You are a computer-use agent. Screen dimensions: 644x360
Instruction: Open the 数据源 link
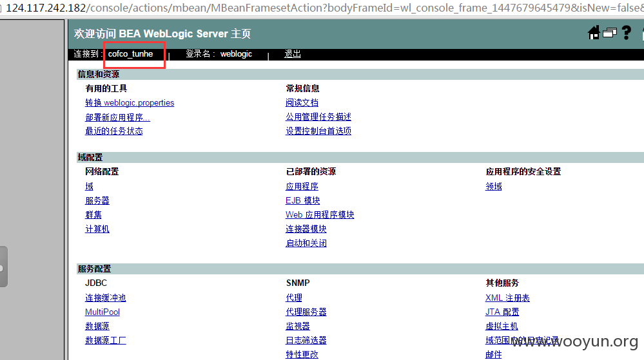[97, 326]
